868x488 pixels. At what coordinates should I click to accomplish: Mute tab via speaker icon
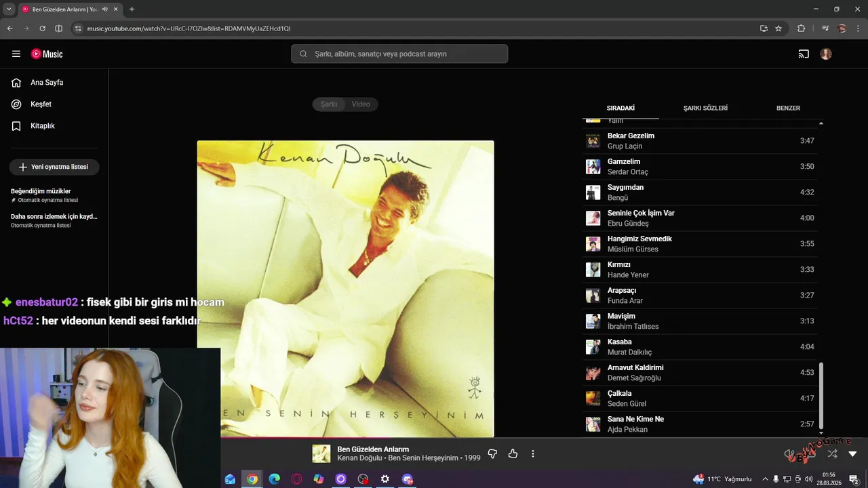click(x=105, y=9)
